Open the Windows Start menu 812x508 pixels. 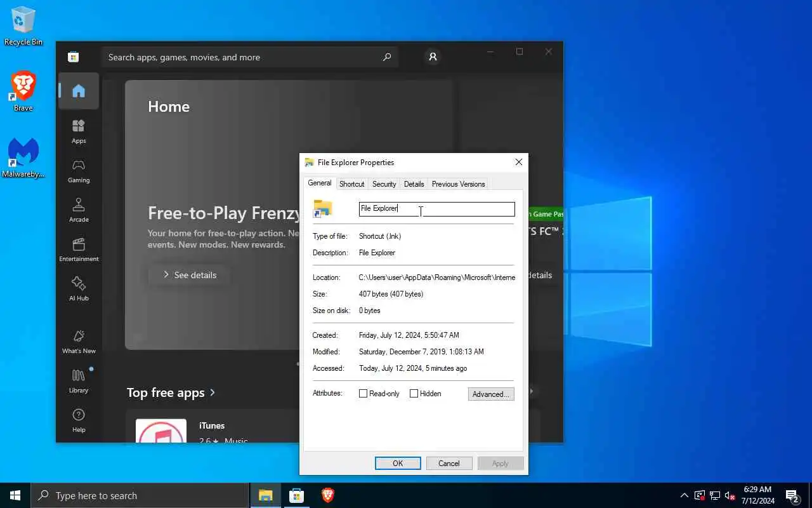point(15,495)
